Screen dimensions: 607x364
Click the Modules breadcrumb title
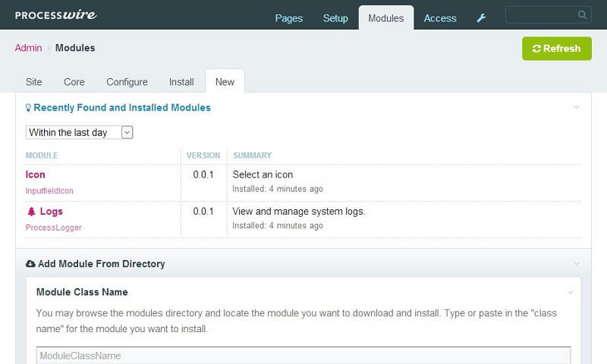(75, 48)
